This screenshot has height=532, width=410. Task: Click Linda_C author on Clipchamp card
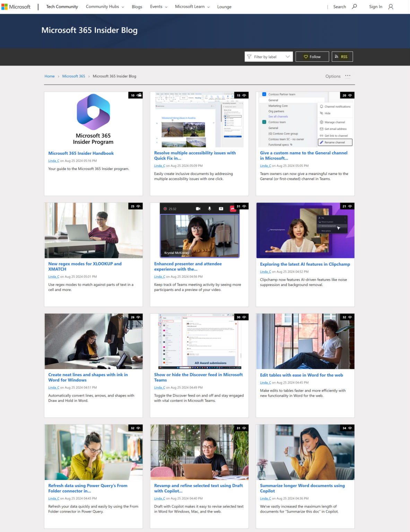[265, 272]
